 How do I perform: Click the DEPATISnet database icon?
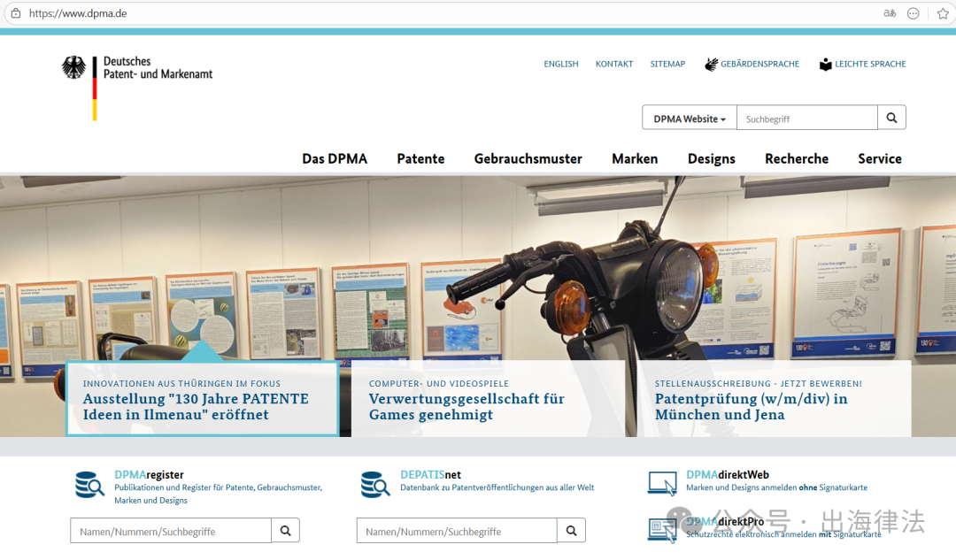click(x=375, y=485)
